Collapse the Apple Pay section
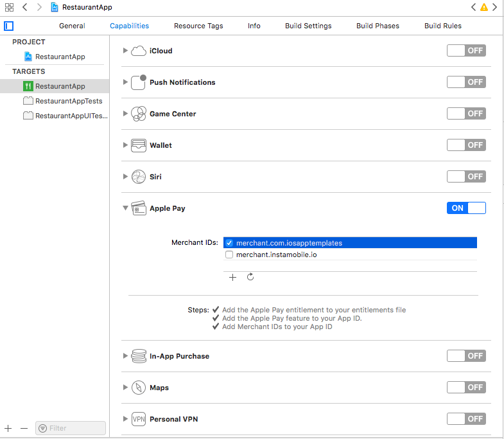The image size is (504, 439). [125, 208]
